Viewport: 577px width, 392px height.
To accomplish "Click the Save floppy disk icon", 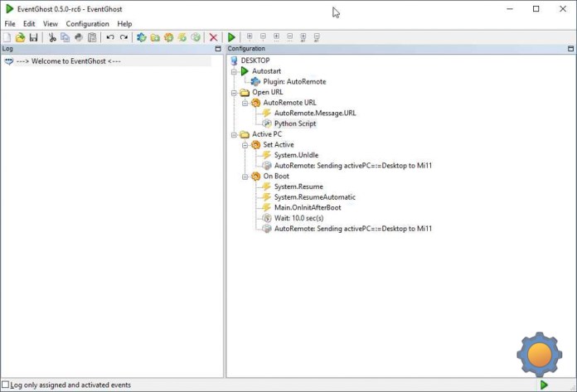I will coord(33,37).
